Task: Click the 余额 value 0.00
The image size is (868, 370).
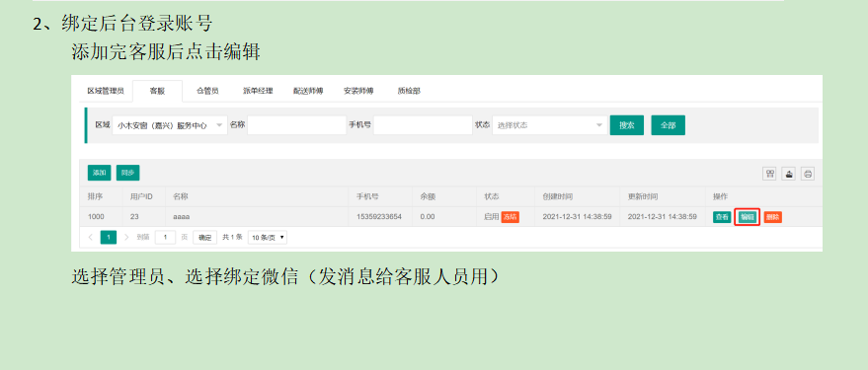Action: [428, 217]
